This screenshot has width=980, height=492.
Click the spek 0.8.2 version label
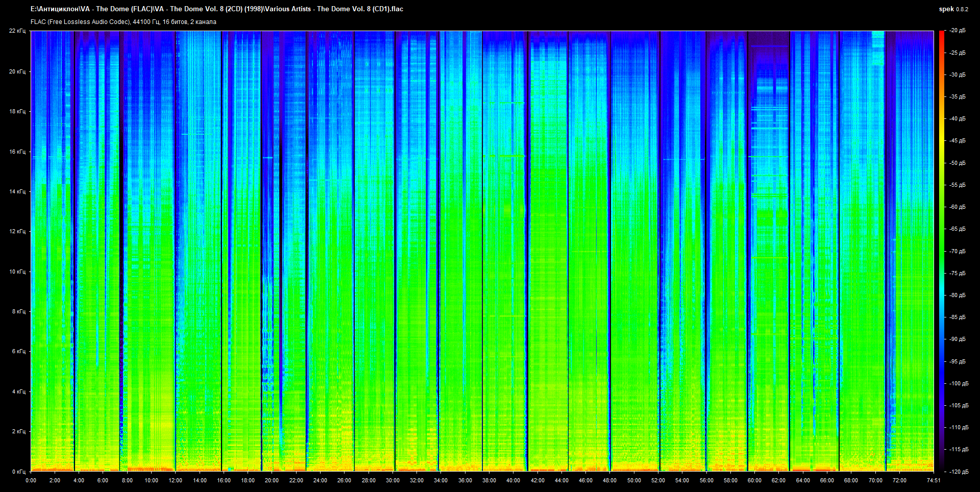953,9
